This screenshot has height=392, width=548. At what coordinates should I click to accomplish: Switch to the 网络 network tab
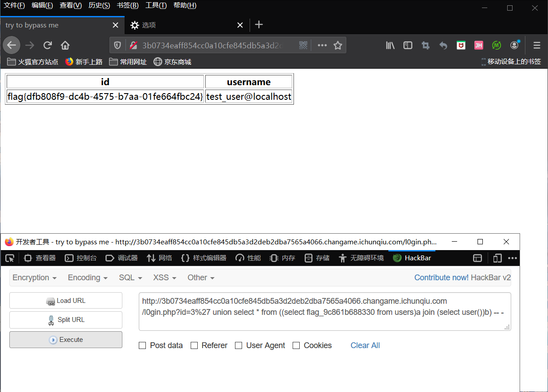click(160, 258)
